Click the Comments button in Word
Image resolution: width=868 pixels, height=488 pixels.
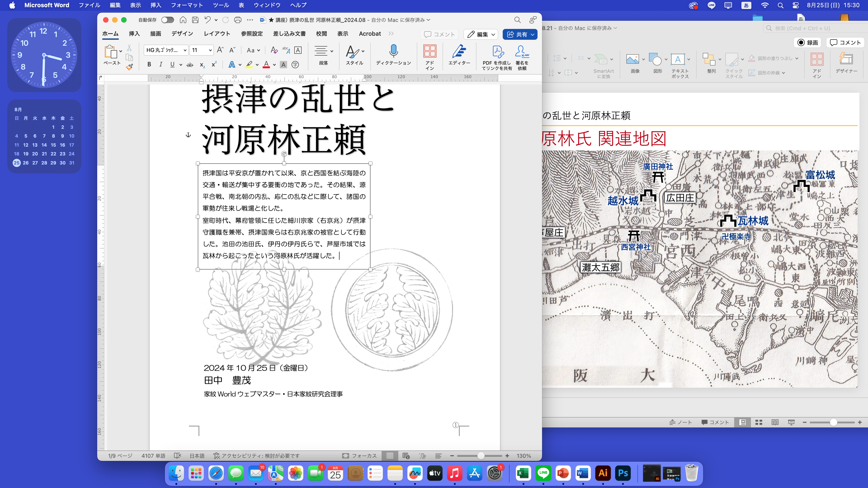439,34
